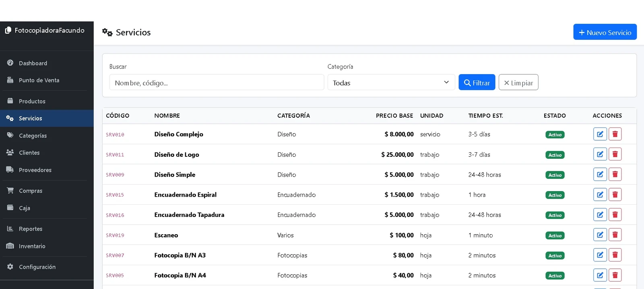Click the Nuevo Servicio button
Image resolution: width=644 pixels, height=289 pixels.
coord(605,32)
